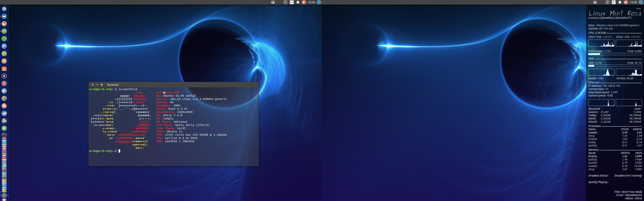Screen dimensions: 644x201
Task: Click 'Resolution: 3360x1050' in the terminal
Action: click(x=174, y=112)
